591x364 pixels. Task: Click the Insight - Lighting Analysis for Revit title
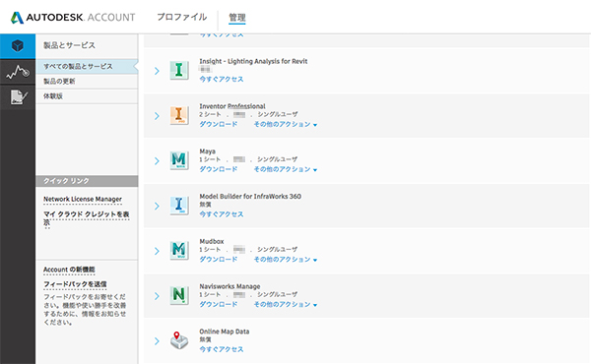(253, 61)
